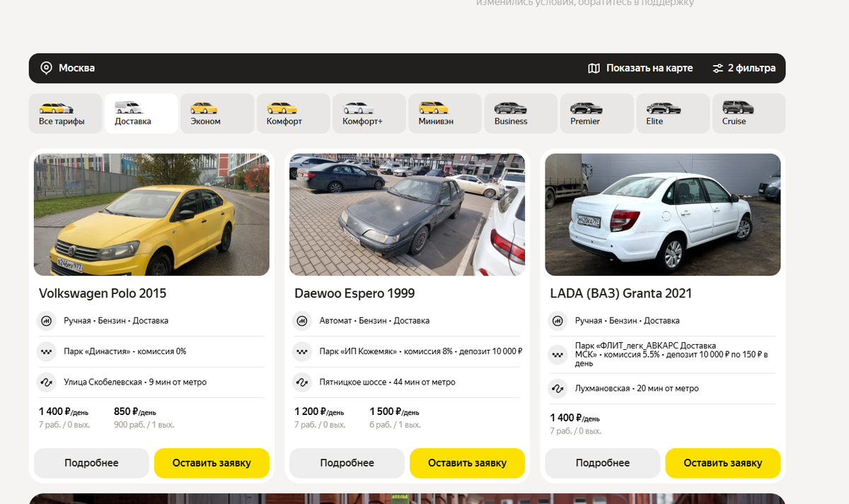Image resolution: width=849 pixels, height=504 pixels.
Task: Open the Premier tariff tab
Action: click(597, 113)
